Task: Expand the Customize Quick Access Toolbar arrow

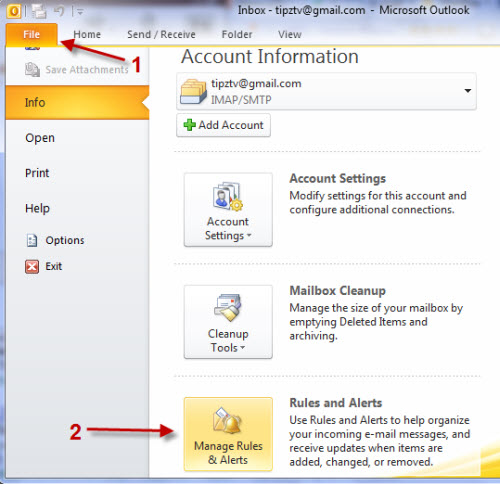Action: coord(80,12)
